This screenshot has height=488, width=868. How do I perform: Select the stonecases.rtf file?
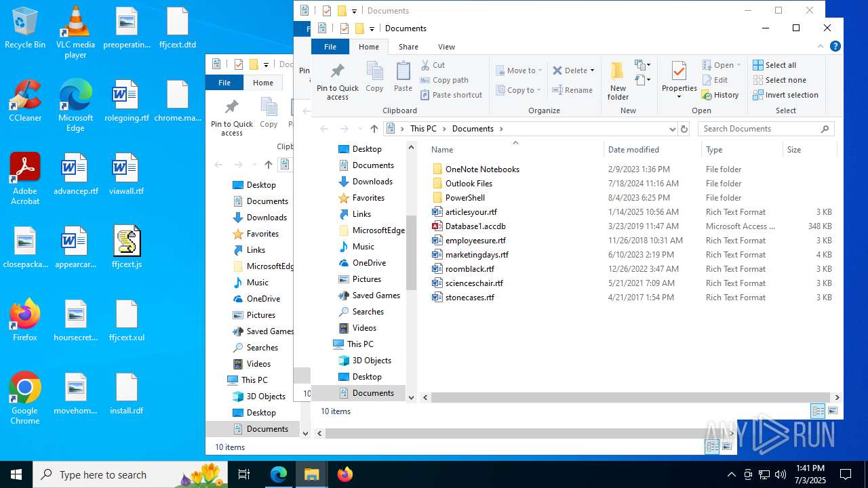point(469,298)
